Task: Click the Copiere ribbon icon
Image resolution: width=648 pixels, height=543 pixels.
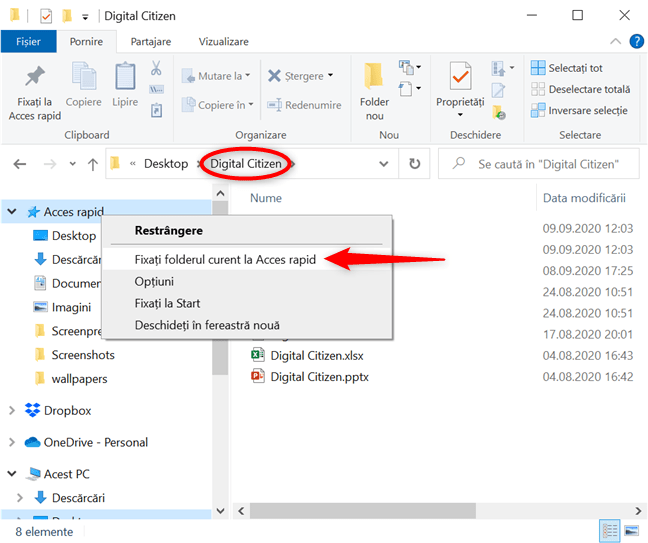Action: [x=84, y=76]
